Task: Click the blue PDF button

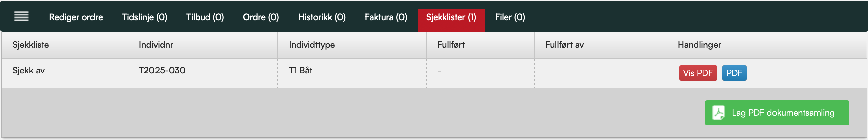Action: 734,73
